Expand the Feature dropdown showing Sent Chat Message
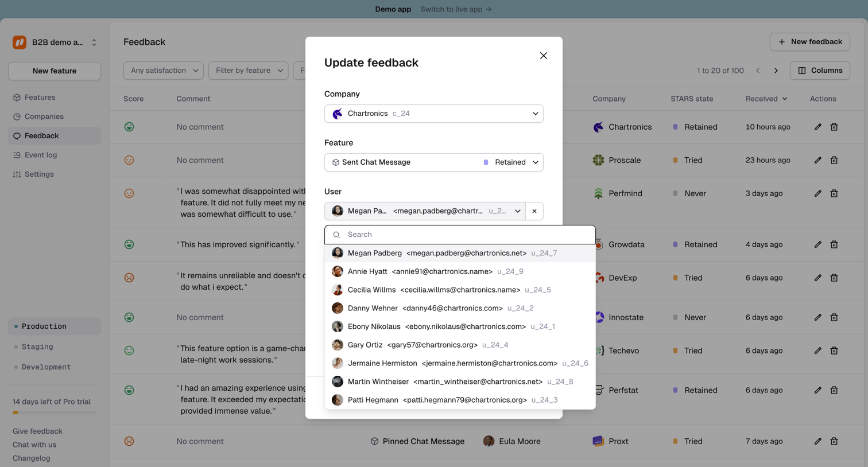The height and width of the screenshot is (467, 868). click(x=434, y=162)
